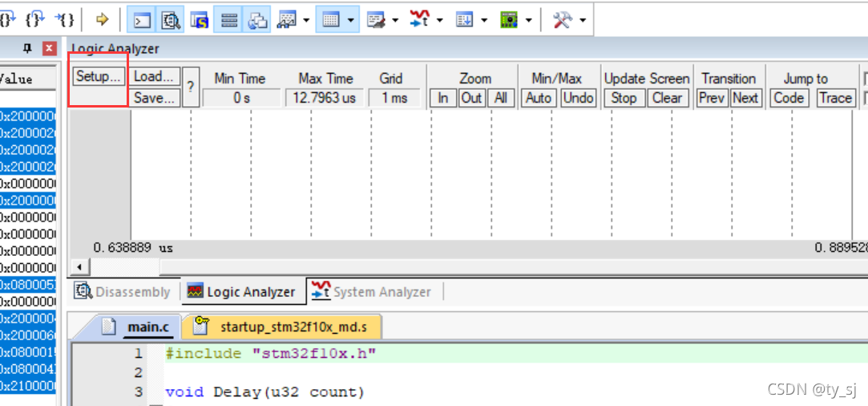Expand the System Viewer dropdown arrow
The width and height of the screenshot is (868, 406).
529,21
